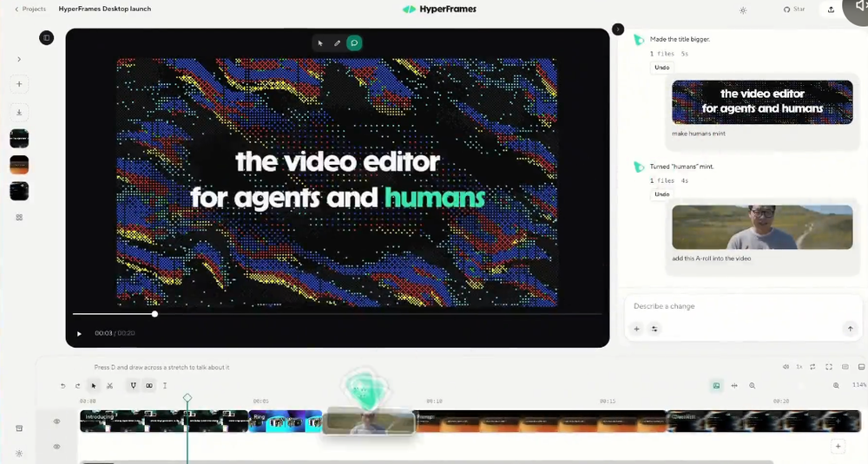Select the timeline arrow selection tool
The width and height of the screenshot is (868, 464).
(93, 386)
